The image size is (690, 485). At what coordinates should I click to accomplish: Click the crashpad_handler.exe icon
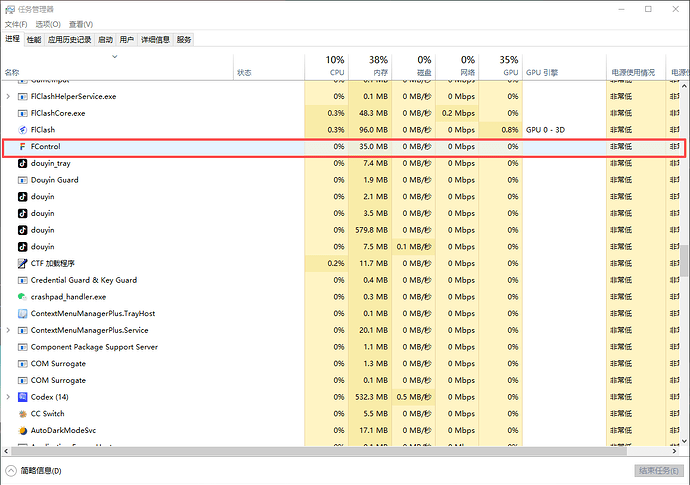click(x=22, y=297)
